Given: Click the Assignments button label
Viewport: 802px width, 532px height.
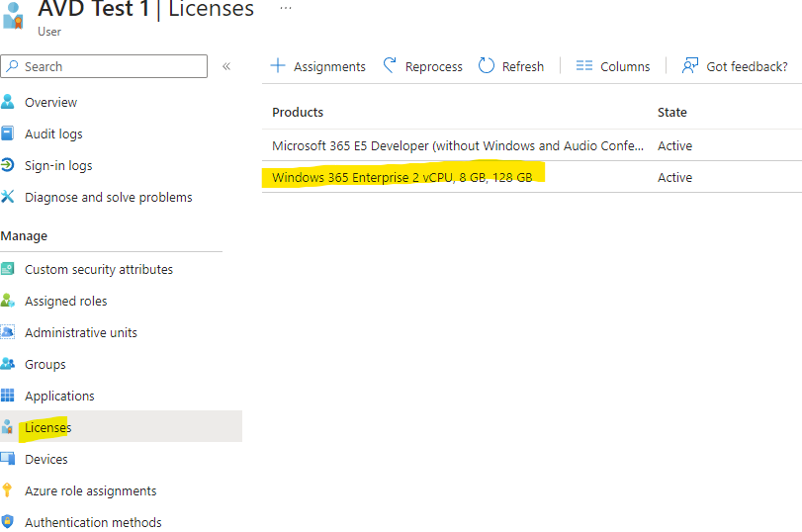Looking at the screenshot, I should pos(329,66).
